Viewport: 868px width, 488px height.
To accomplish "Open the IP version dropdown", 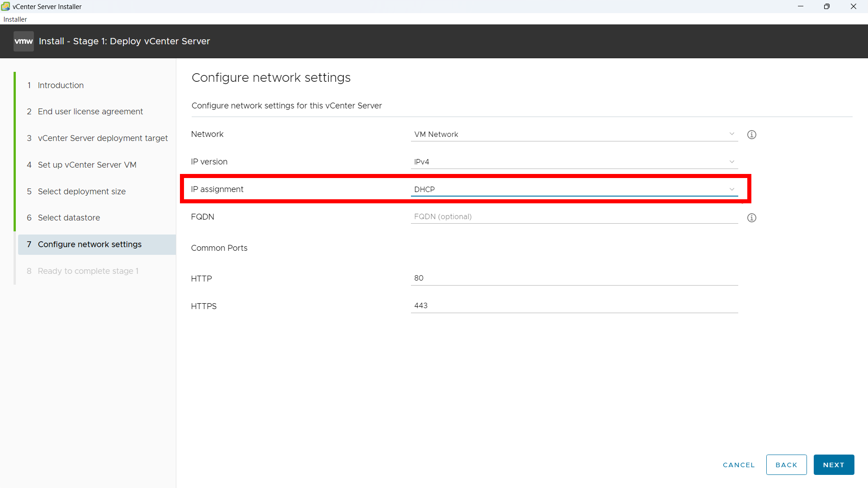I will pyautogui.click(x=574, y=162).
